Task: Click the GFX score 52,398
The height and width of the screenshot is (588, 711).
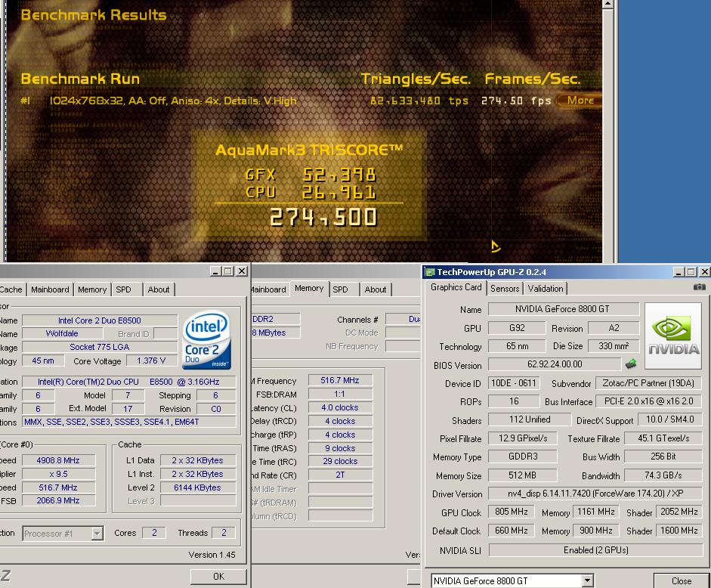Action: click(x=339, y=175)
